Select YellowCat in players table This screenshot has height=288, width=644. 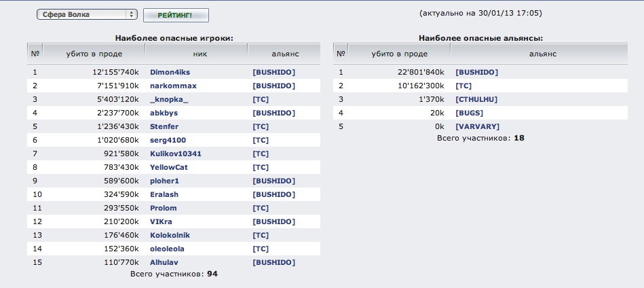pos(168,167)
